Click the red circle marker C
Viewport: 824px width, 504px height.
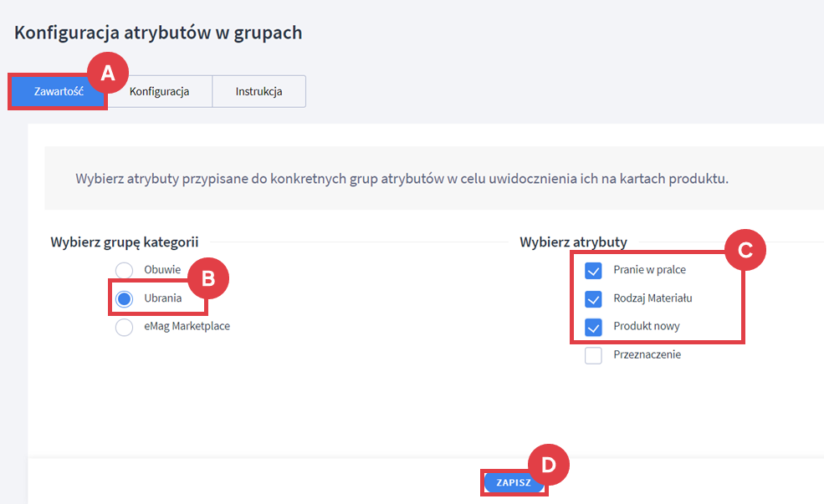tap(745, 248)
